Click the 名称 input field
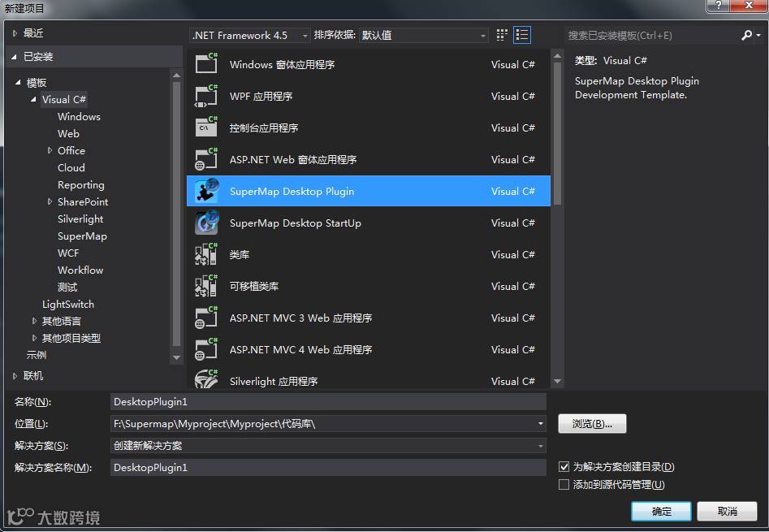This screenshot has height=532, width=769. pyautogui.click(x=328, y=401)
